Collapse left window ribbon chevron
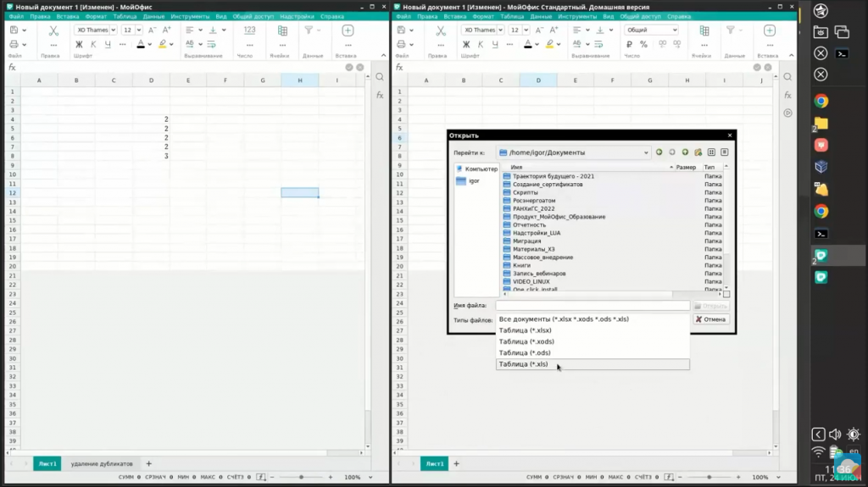The image size is (868, 487). 383,55
